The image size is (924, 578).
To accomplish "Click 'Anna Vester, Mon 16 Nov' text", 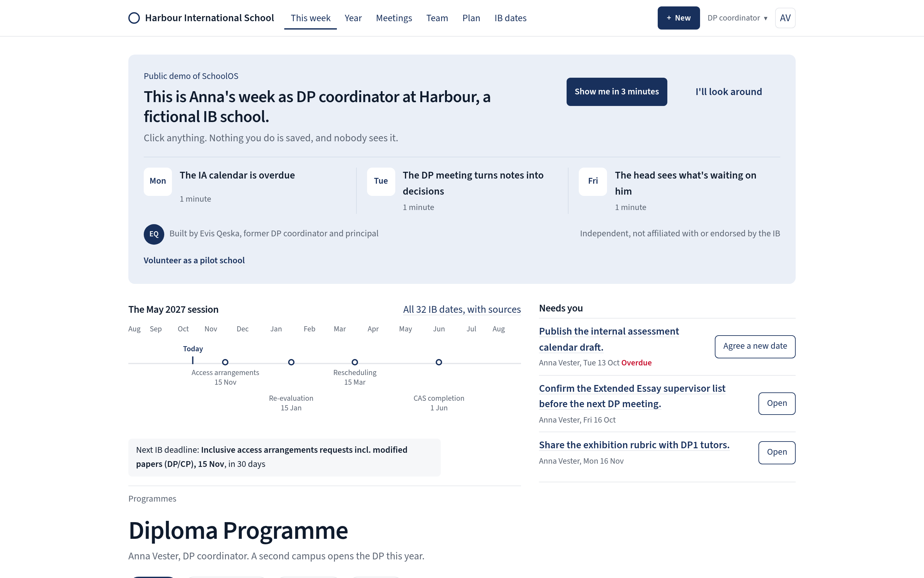I will coord(581,461).
